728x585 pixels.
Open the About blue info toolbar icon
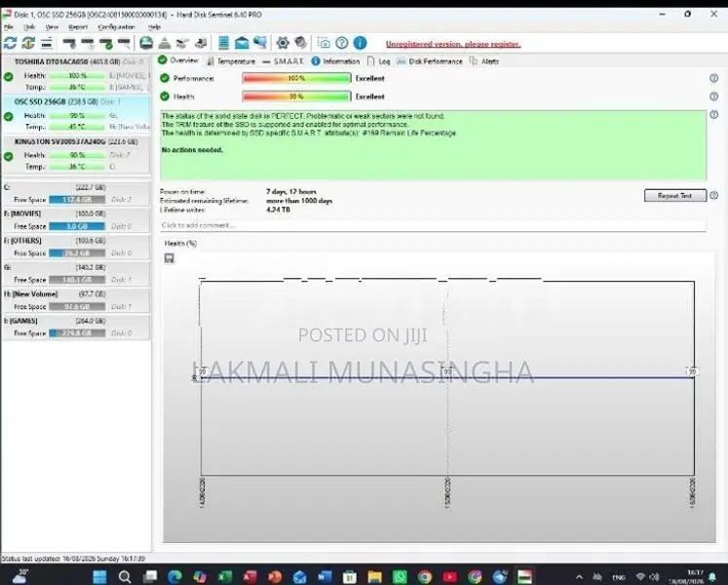(x=360, y=43)
